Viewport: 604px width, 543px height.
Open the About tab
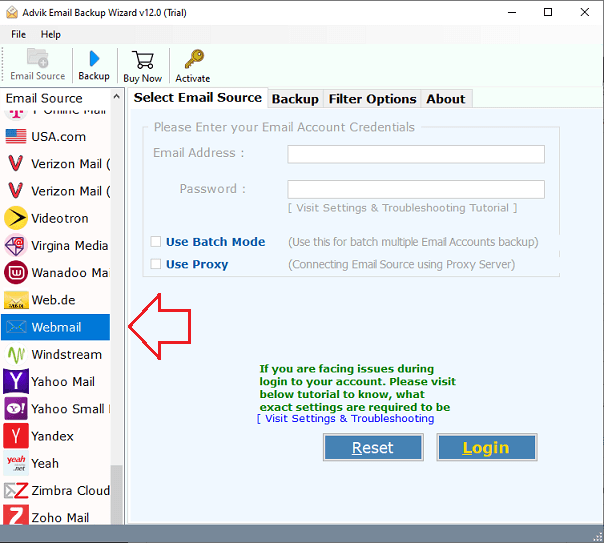tap(446, 99)
